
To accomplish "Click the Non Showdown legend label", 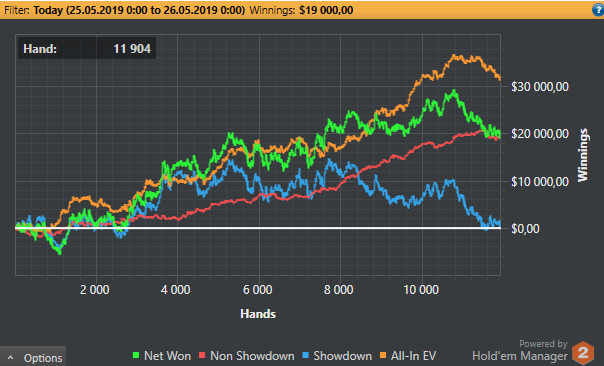I will 252,356.
